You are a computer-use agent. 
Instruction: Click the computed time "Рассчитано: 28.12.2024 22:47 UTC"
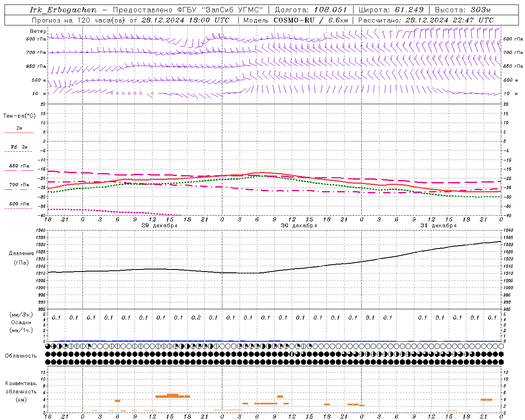point(426,20)
